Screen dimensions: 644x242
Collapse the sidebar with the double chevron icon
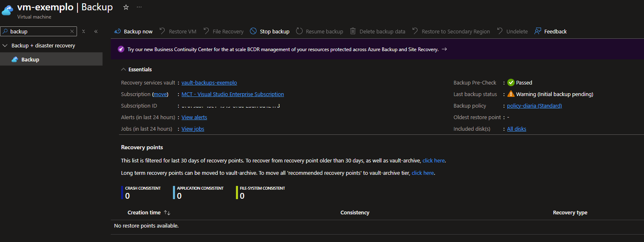pos(96,31)
